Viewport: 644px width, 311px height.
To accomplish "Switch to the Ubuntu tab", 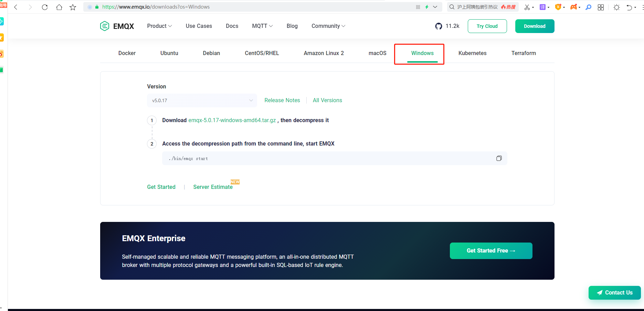I will (x=169, y=53).
